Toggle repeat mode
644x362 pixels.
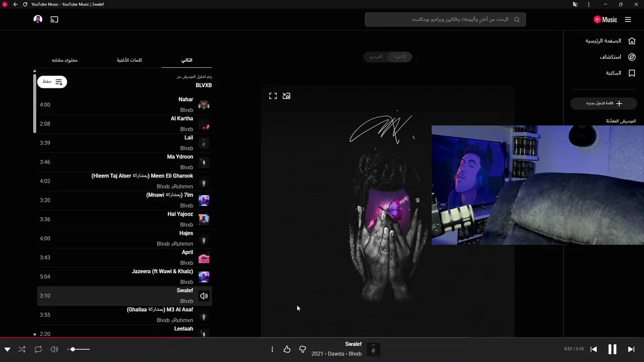click(x=38, y=349)
